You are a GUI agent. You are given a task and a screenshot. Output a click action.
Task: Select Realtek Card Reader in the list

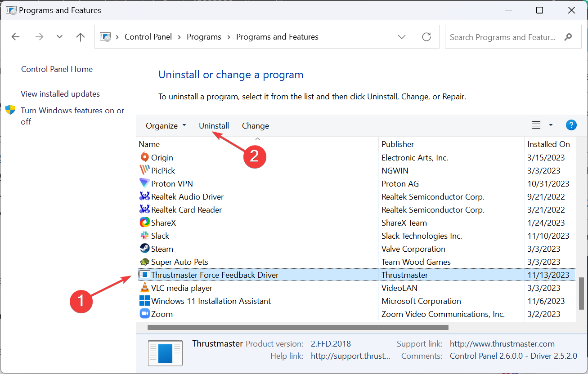coord(186,210)
